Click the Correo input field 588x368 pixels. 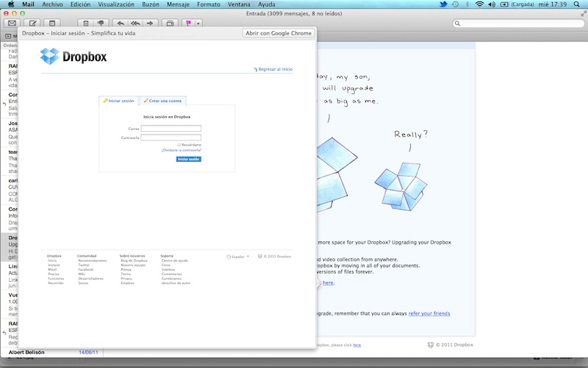point(171,129)
